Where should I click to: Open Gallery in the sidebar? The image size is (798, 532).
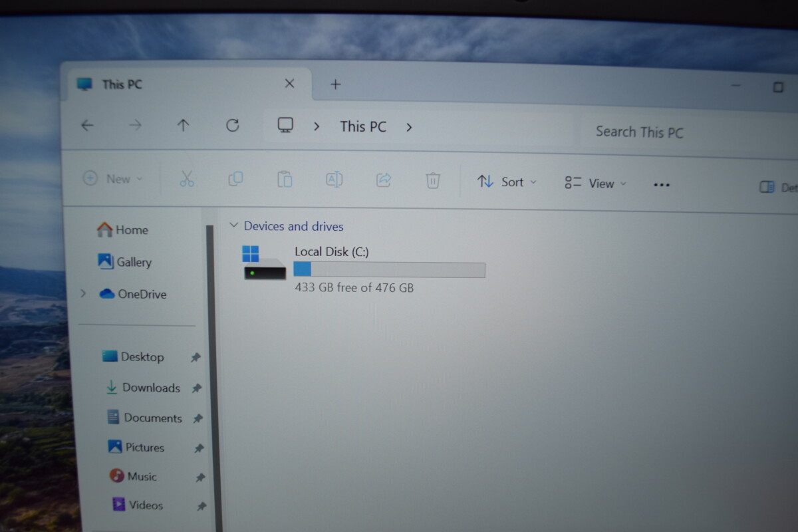pyautogui.click(x=125, y=262)
